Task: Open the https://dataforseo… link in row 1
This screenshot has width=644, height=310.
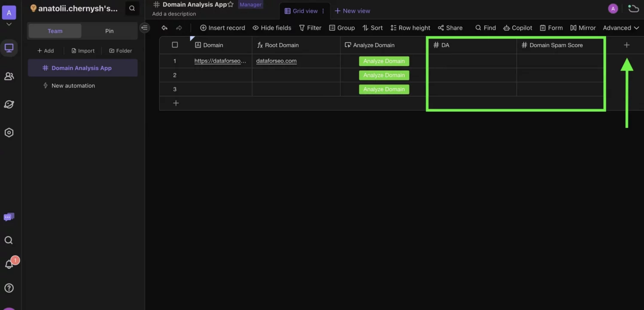Action: pyautogui.click(x=220, y=61)
